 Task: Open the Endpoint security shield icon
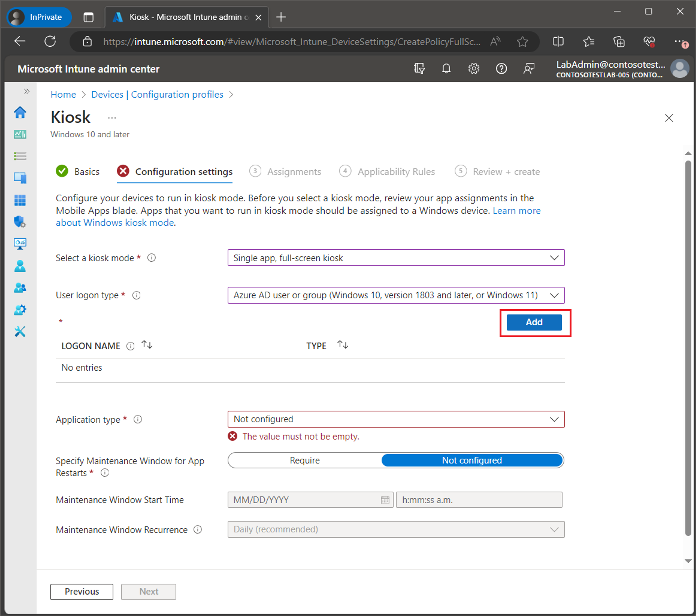pyautogui.click(x=20, y=222)
